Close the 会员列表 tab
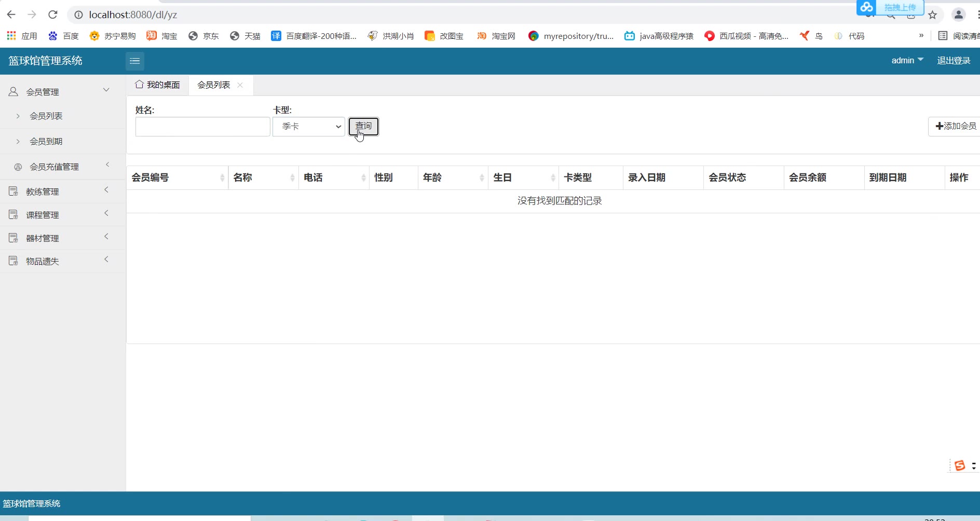This screenshot has width=980, height=521. coord(240,85)
